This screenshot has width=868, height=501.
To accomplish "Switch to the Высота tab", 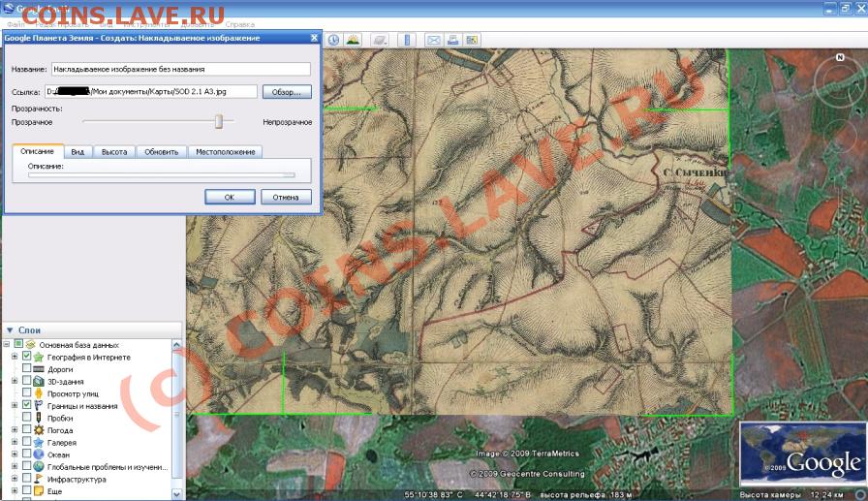I will coord(114,152).
